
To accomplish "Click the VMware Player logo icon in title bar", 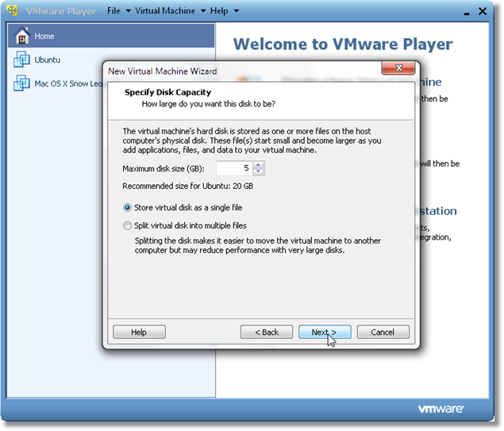I will click(x=12, y=10).
